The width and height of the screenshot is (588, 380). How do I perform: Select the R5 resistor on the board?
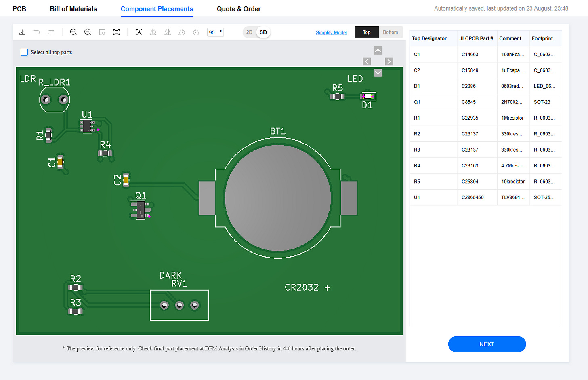click(x=338, y=96)
